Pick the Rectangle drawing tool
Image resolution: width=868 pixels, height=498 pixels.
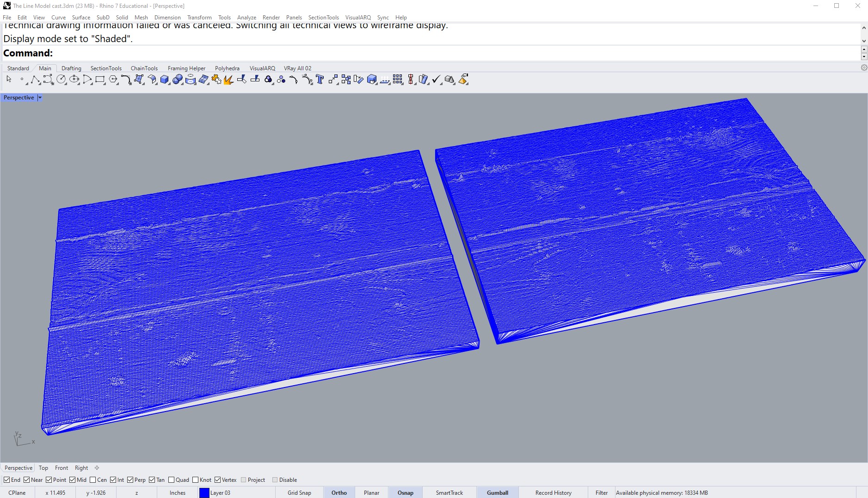click(100, 80)
